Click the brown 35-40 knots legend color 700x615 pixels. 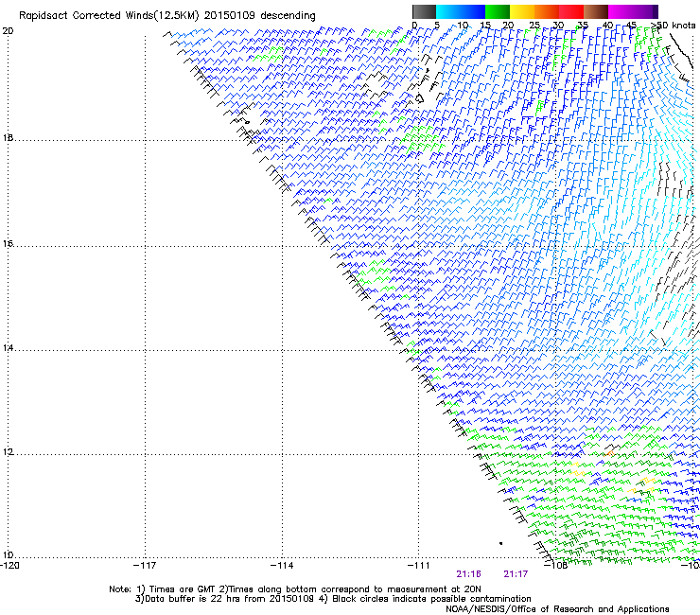point(596,11)
